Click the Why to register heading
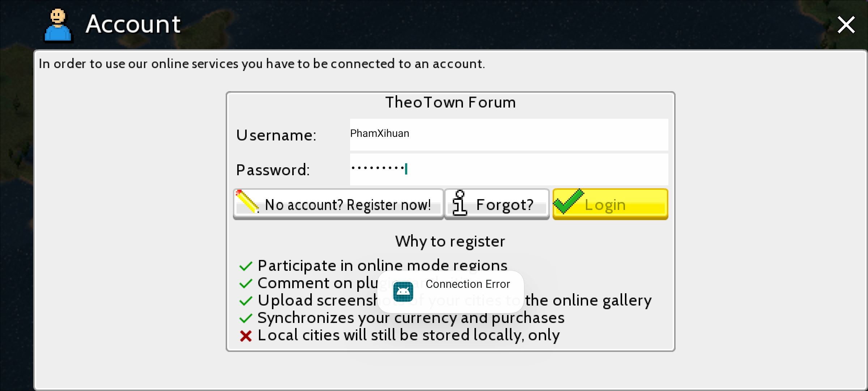 [x=450, y=241]
